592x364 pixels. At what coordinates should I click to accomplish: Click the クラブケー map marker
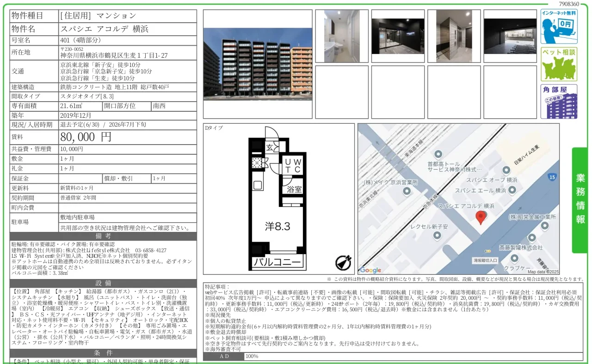click(514, 257)
